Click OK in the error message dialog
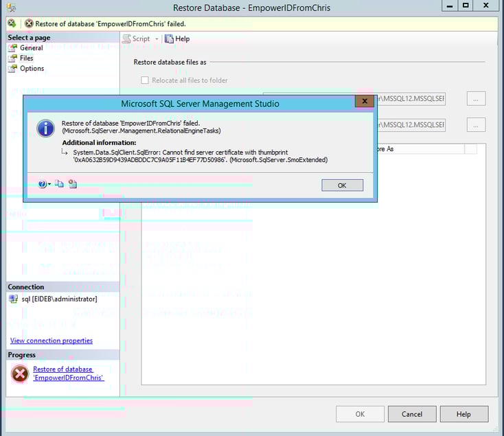Viewport: 504px width, 436px height. (x=343, y=185)
